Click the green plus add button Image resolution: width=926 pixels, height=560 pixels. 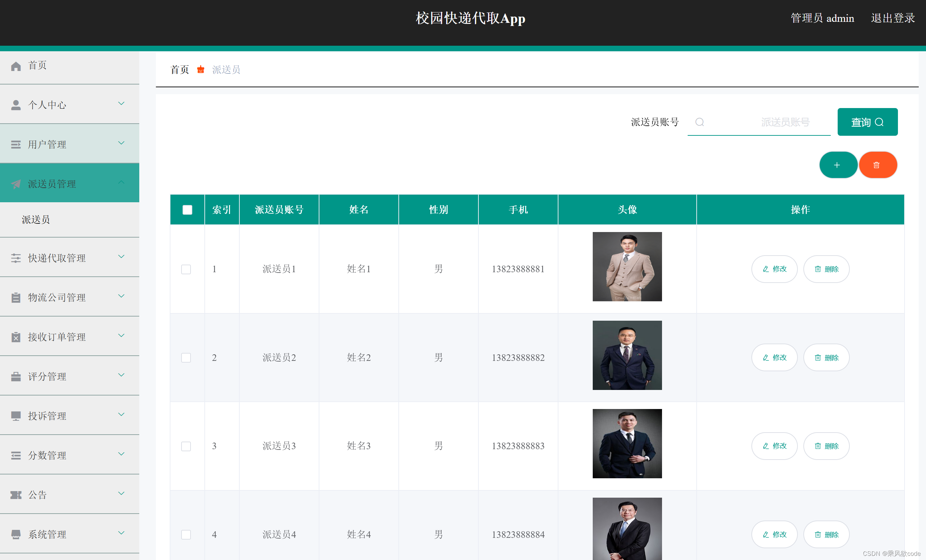pos(837,165)
